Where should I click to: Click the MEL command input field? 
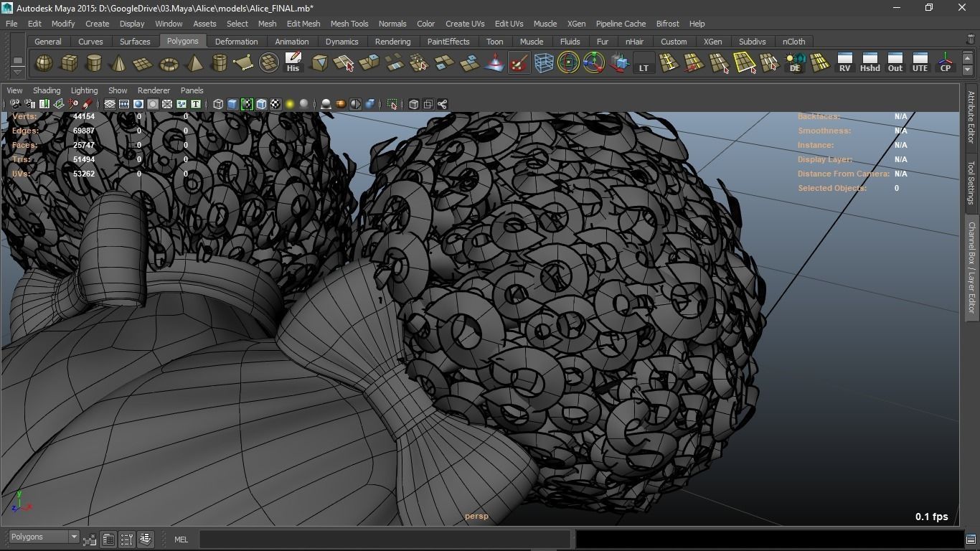click(385, 540)
